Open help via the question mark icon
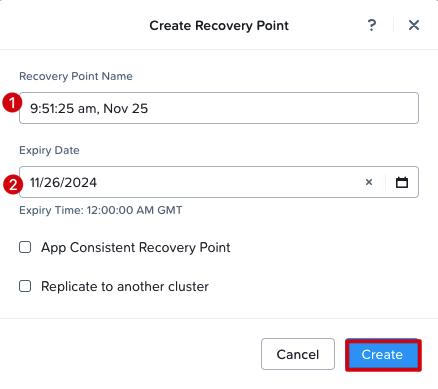438x389 pixels. (372, 25)
